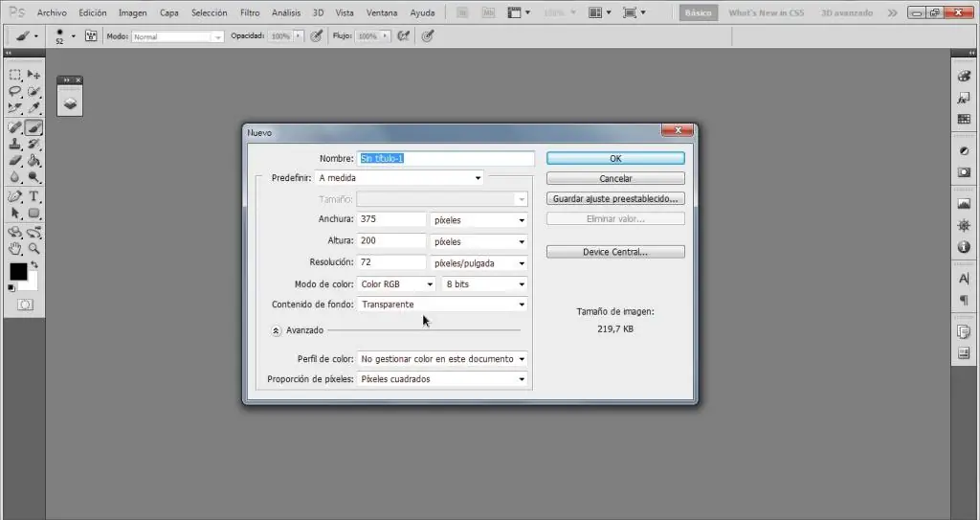Open the Imagen menu
Screen dimensions: 980x520
(133, 12)
